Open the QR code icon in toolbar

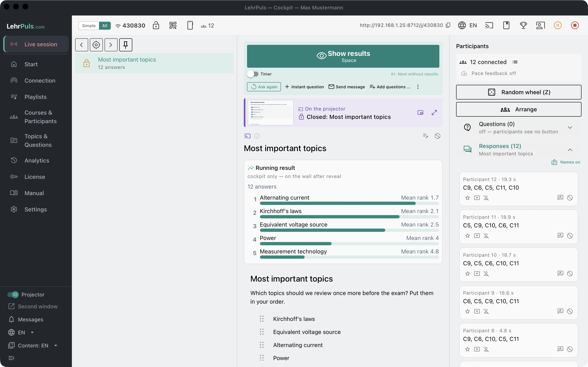point(173,25)
